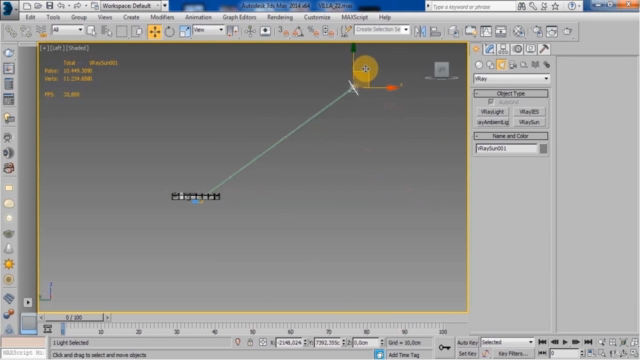Click the VRayIES button
The height and width of the screenshot is (360, 640).
point(529,111)
